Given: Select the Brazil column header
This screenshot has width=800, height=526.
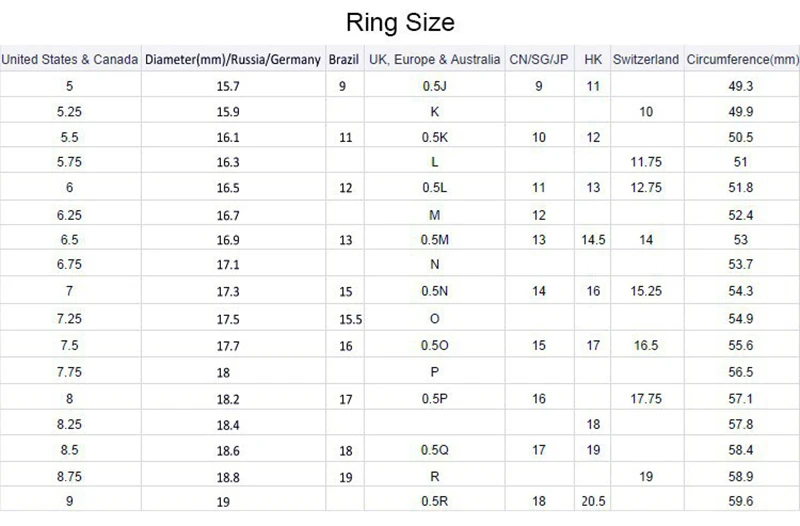Looking at the screenshot, I should (346, 60).
